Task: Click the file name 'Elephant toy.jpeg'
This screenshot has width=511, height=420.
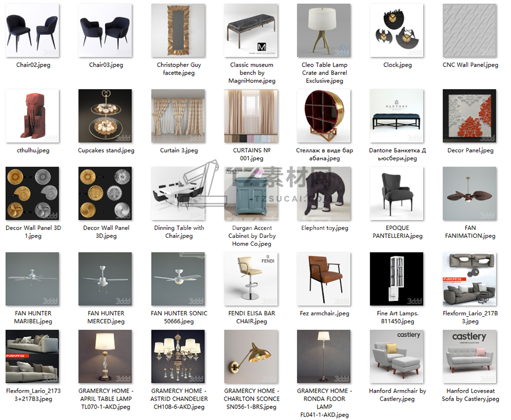Action: pos(324,228)
